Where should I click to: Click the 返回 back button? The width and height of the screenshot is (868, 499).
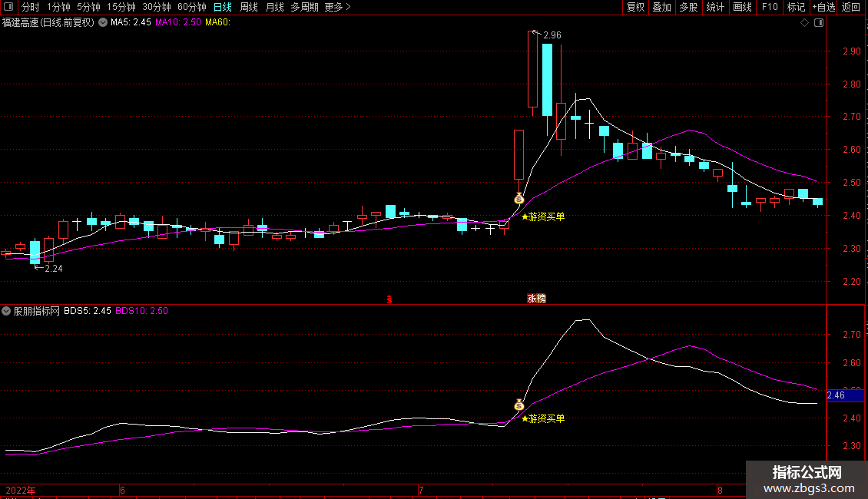pos(851,7)
